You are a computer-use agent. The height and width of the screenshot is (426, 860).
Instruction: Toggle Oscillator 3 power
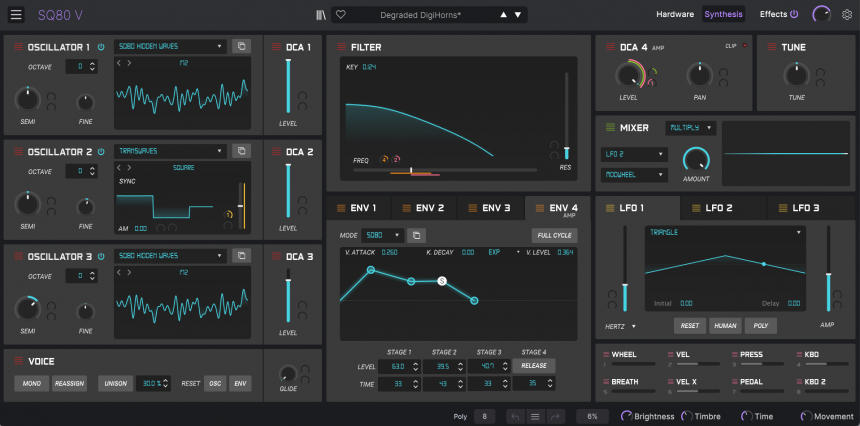pos(101,257)
